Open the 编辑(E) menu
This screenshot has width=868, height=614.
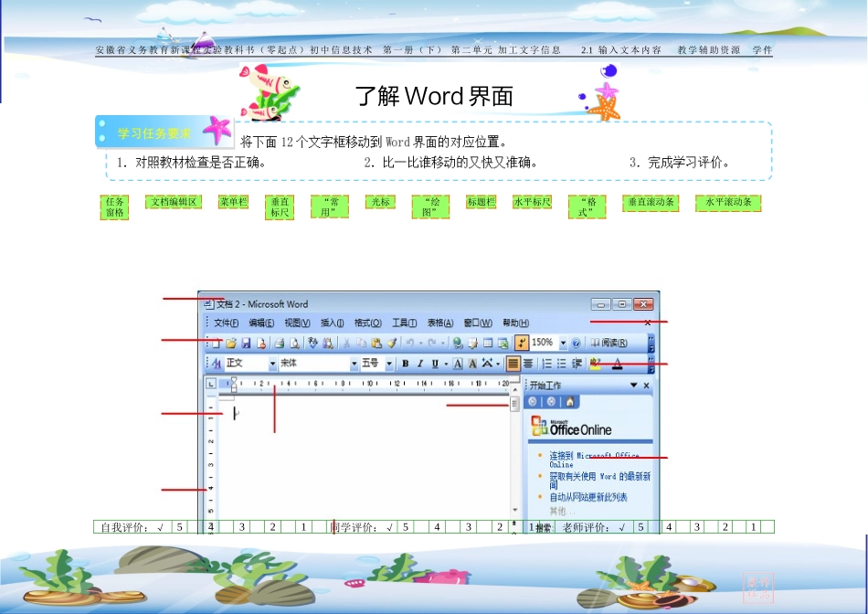pos(261,323)
